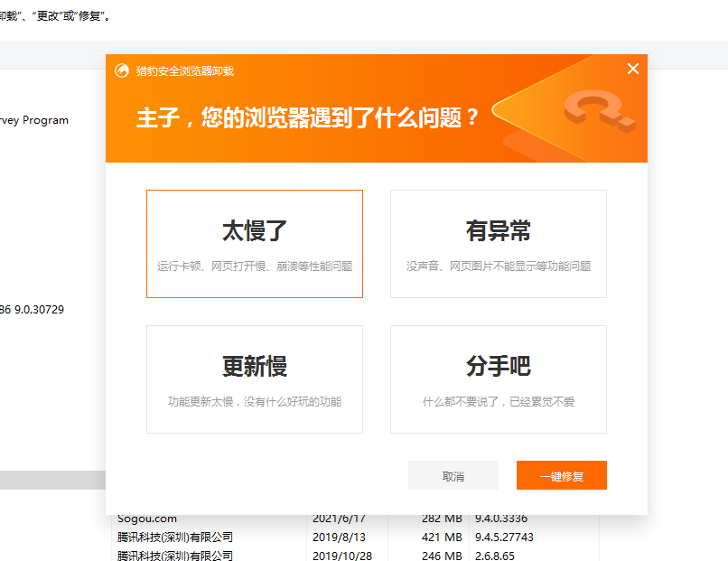
Task: Click the 282 MB size cell
Action: [x=442, y=519]
